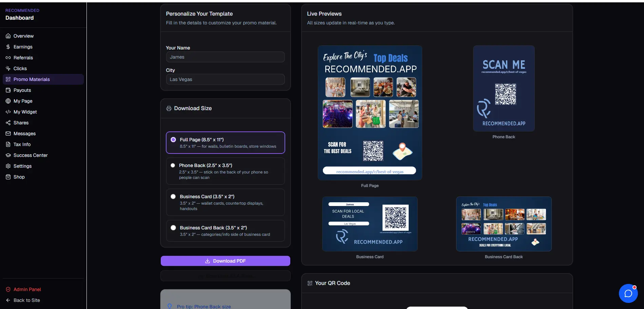The height and width of the screenshot is (309, 644).
Task: Click the QR icon beside Your QR Code
Action: click(x=310, y=283)
